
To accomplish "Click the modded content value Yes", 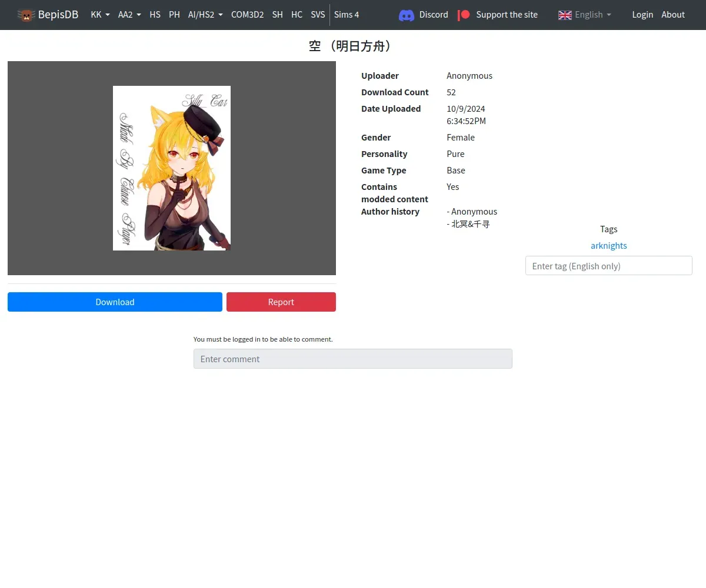I will click(x=453, y=187).
